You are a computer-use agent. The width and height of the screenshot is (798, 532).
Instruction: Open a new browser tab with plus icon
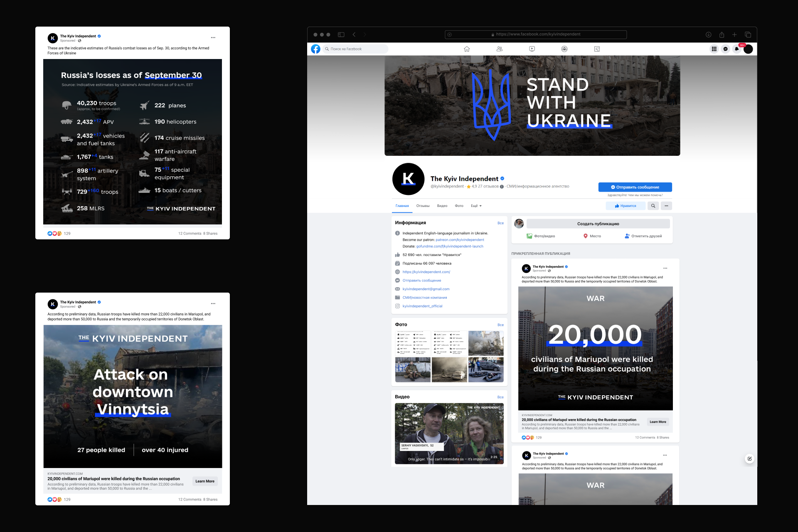tap(734, 34)
